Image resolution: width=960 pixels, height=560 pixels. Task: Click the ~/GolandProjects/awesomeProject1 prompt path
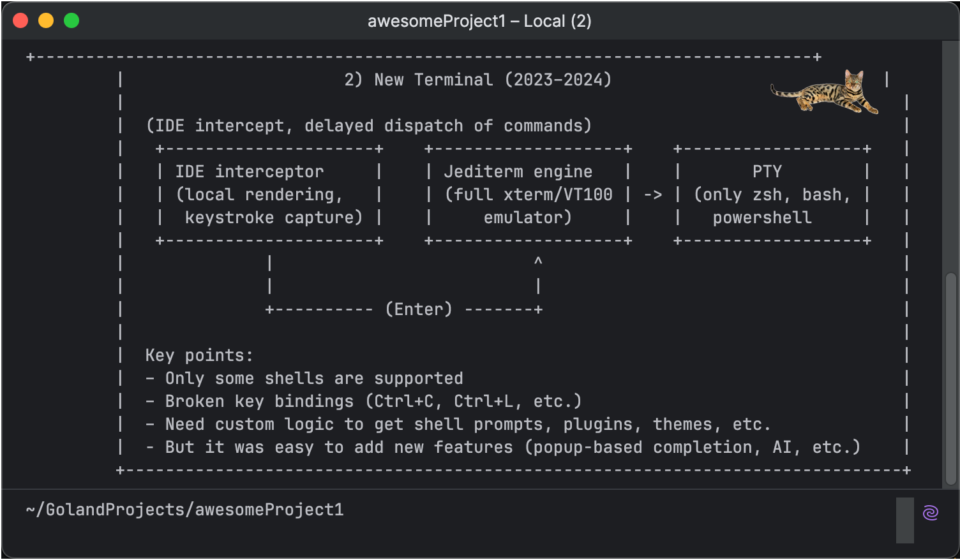pyautogui.click(x=185, y=510)
